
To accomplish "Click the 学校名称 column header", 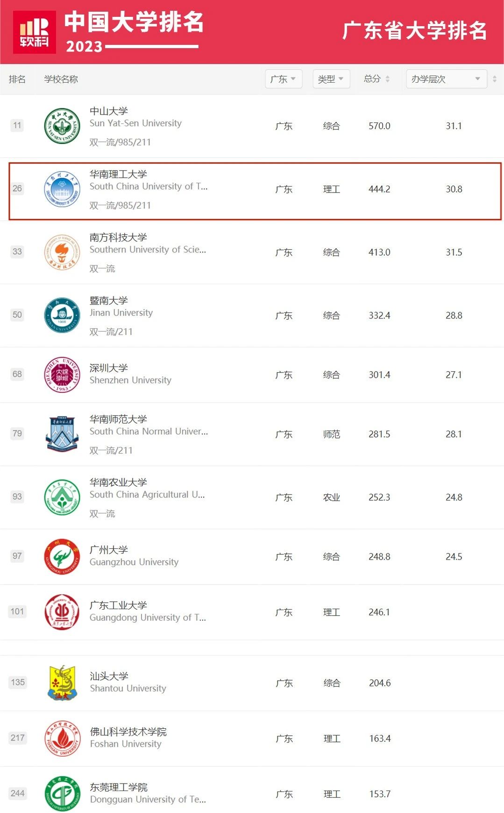I will pyautogui.click(x=61, y=79).
